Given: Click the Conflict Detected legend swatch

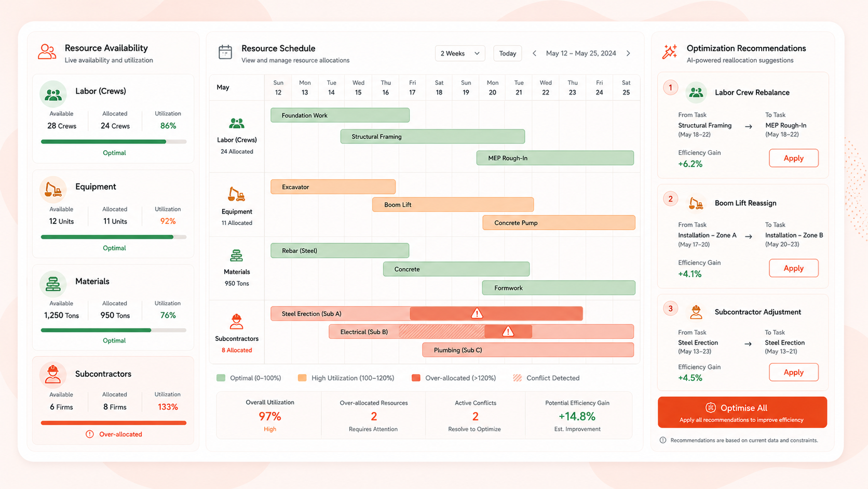Looking at the screenshot, I should [x=517, y=378].
